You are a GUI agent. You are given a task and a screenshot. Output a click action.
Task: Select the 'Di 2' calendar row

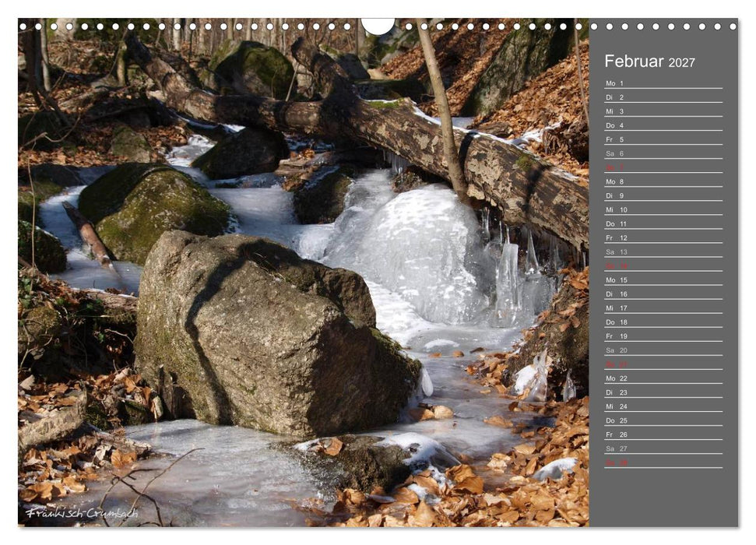click(663, 97)
